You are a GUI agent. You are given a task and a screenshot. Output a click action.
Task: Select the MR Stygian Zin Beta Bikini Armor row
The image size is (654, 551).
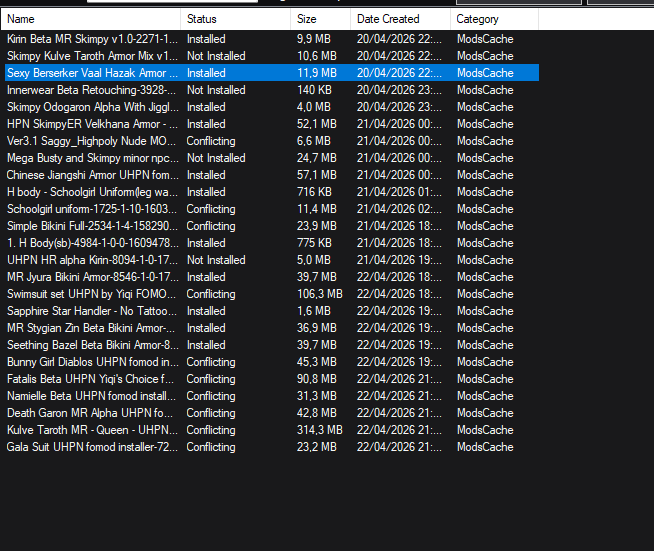click(x=272, y=328)
